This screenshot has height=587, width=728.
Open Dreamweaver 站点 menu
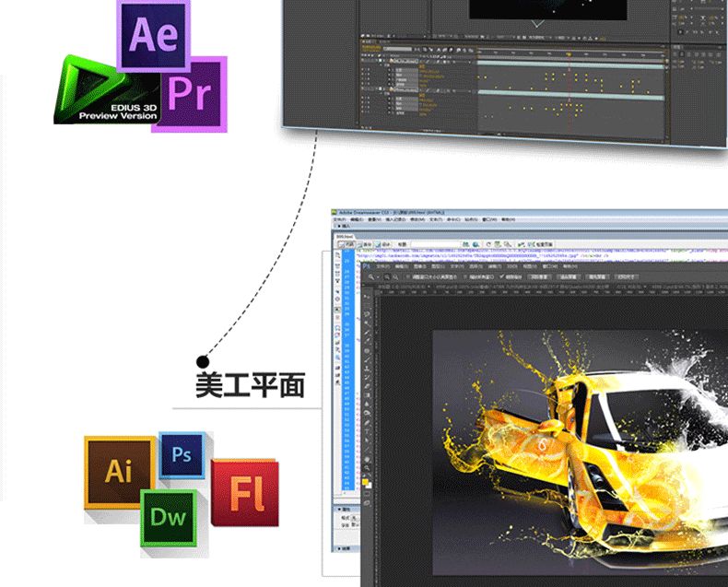[471, 219]
